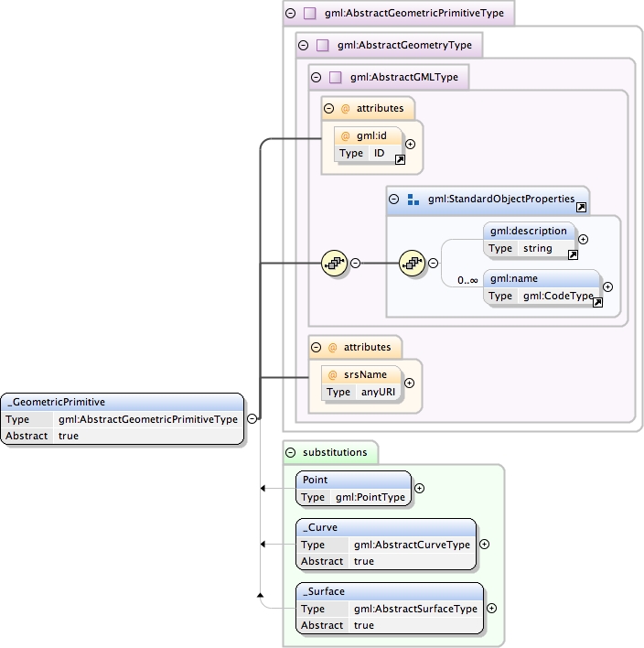This screenshot has width=644, height=648.
Task: Follow gml:name reference arrow icon
Action: point(597,303)
